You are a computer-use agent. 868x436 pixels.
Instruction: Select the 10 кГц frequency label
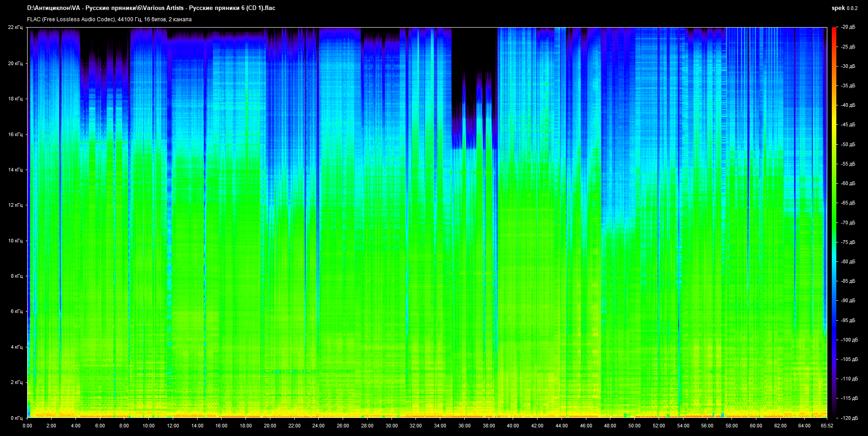(15, 241)
